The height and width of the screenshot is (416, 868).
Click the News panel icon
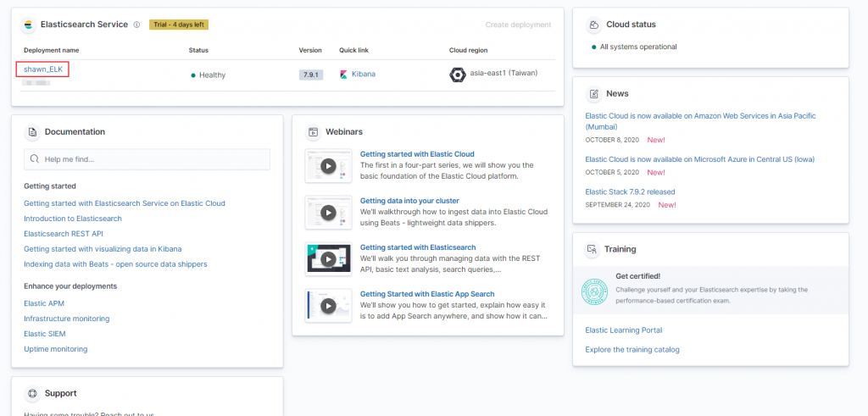click(594, 94)
